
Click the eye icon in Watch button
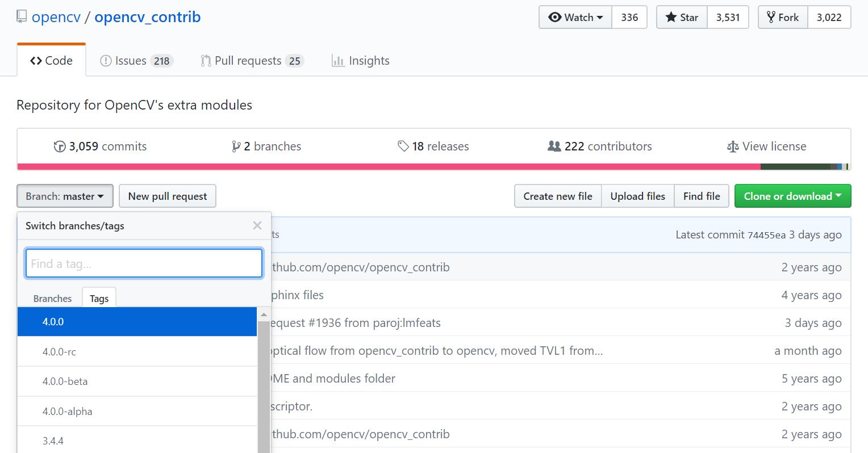554,17
